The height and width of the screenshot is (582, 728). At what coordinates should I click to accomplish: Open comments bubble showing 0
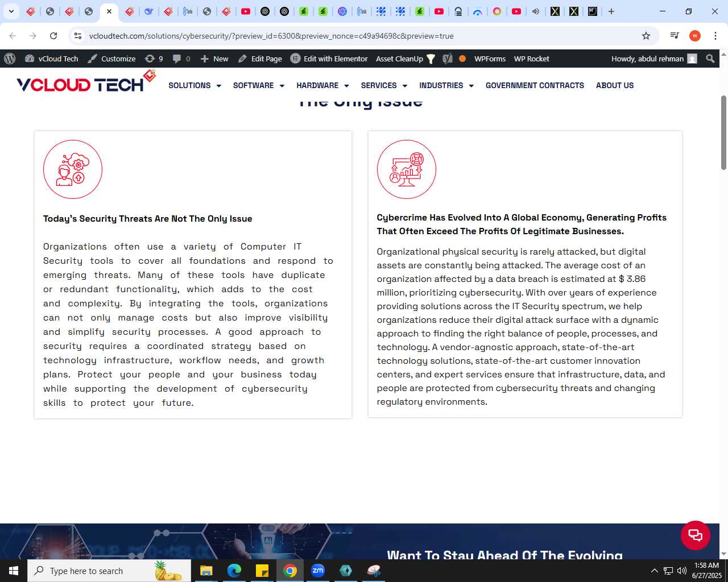[181, 59]
